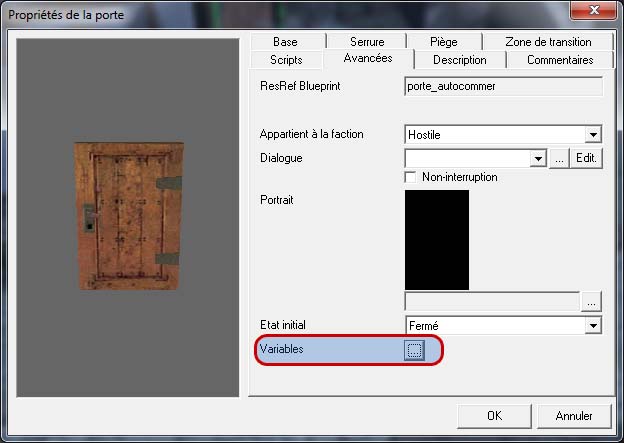Enable the Non-interruption checkbox
Screen dimensions: 624x443
click(x=411, y=177)
